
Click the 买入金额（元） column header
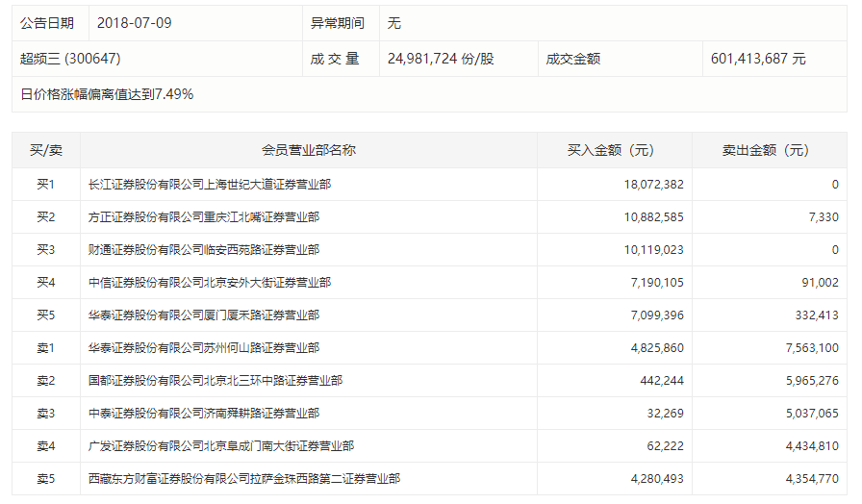[610, 151]
